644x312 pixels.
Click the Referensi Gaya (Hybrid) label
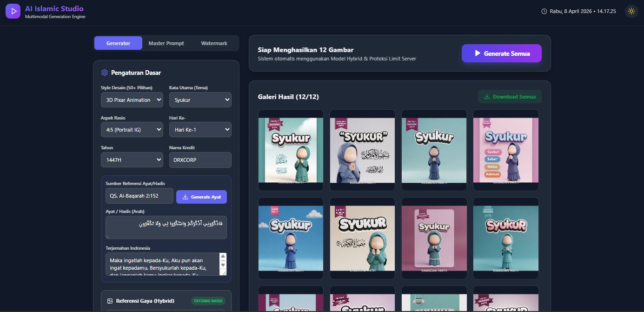[145, 301]
